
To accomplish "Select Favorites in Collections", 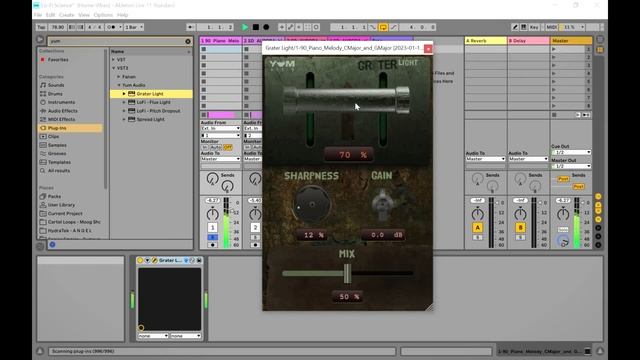I will tap(58, 60).
